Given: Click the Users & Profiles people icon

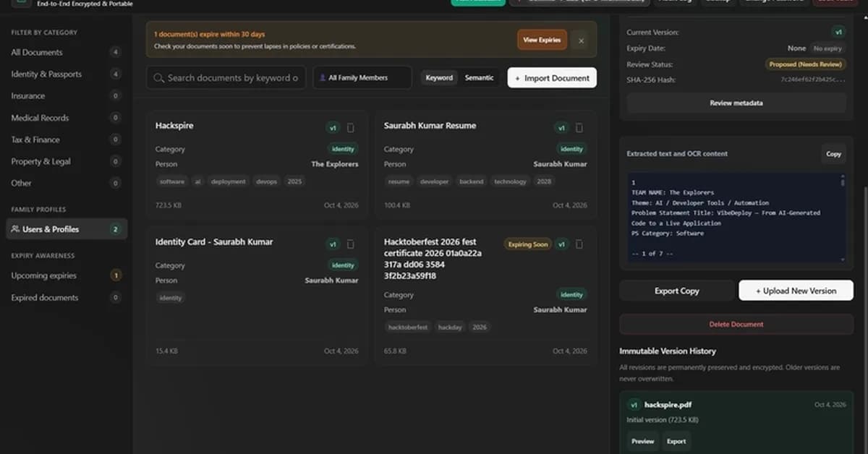Looking at the screenshot, I should tap(15, 229).
